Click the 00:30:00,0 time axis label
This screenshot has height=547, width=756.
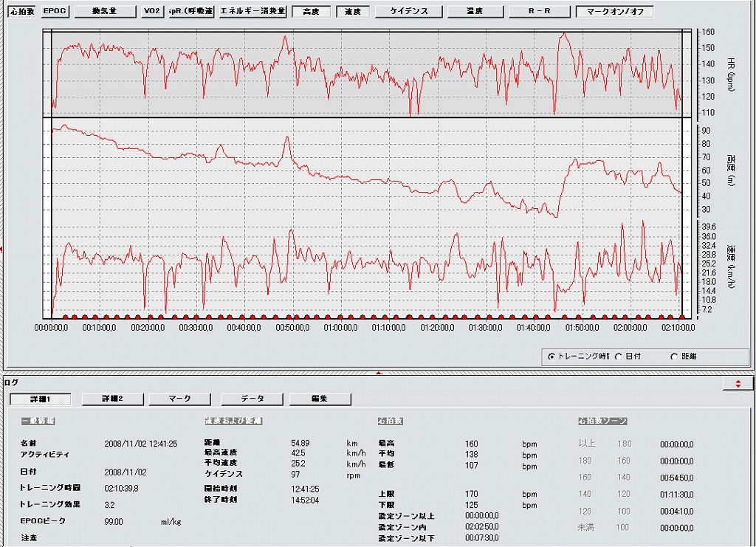coord(196,328)
